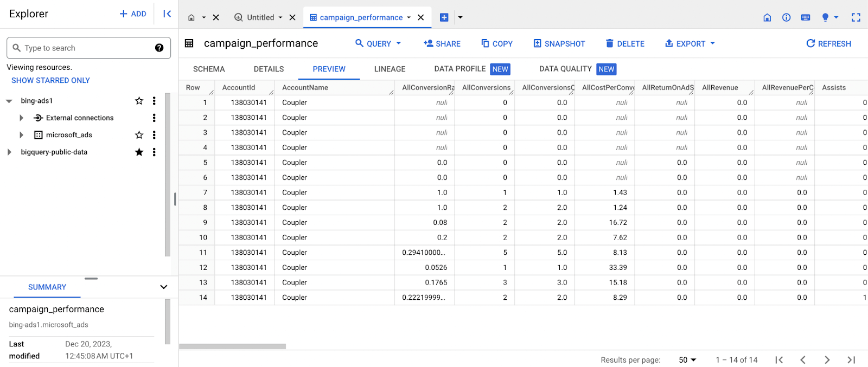
Task: Open the Untitled tab dropdown arrow
Action: [x=280, y=17]
